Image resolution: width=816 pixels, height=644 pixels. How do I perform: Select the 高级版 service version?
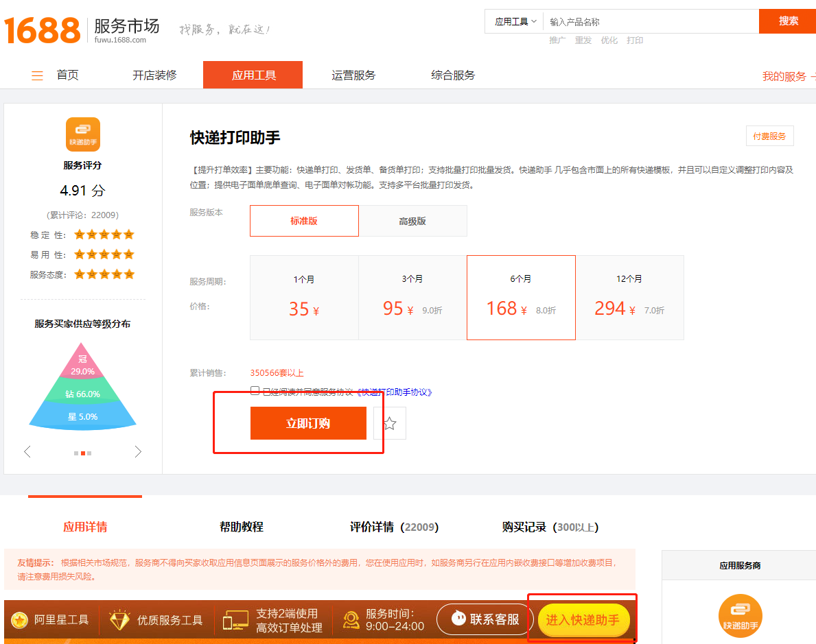[x=412, y=221]
